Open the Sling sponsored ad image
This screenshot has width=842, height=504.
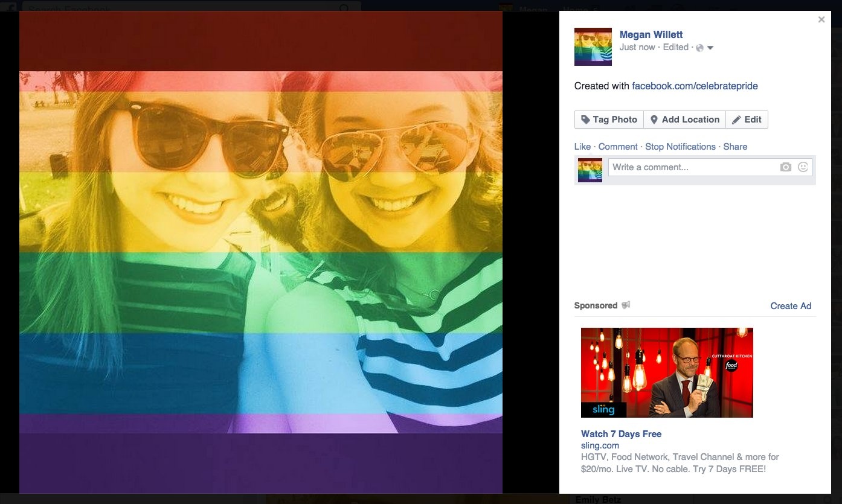(667, 372)
